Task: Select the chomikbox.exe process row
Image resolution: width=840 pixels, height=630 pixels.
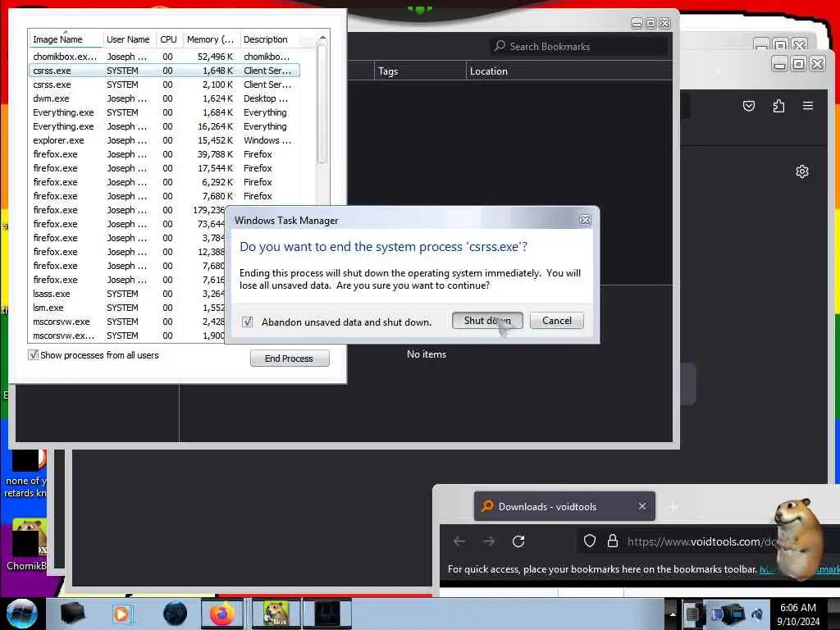Action: [x=164, y=57]
